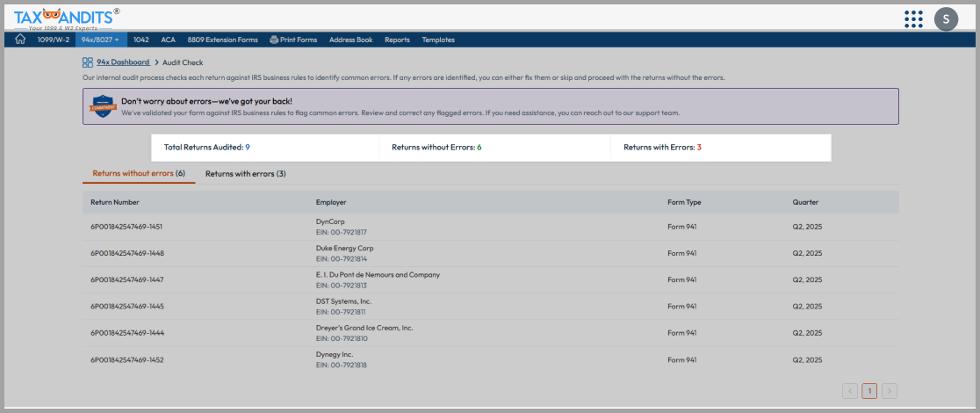
Task: Open the 1099/W-2 menu
Action: (53, 40)
